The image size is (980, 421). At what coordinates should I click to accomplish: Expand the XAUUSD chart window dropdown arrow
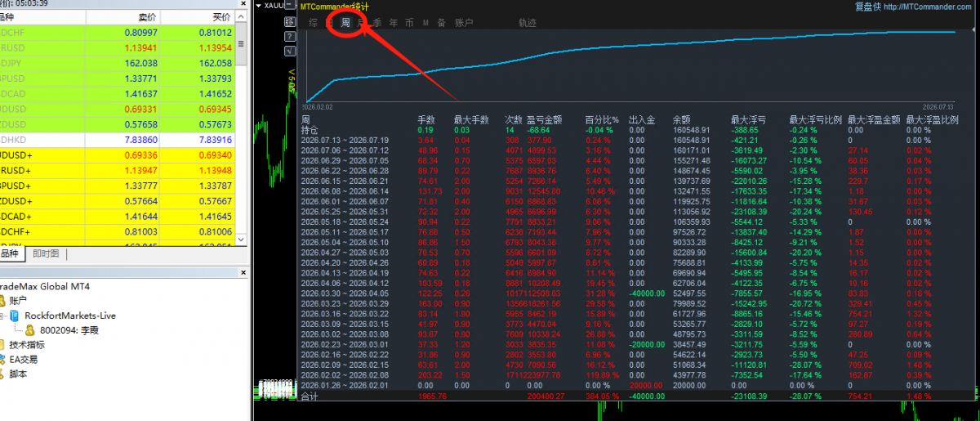[x=259, y=6]
